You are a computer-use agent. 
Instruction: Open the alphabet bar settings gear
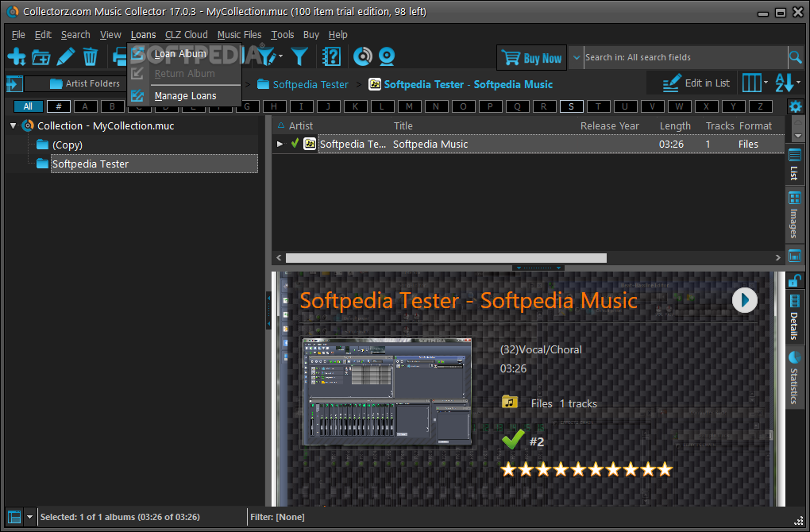[x=796, y=107]
